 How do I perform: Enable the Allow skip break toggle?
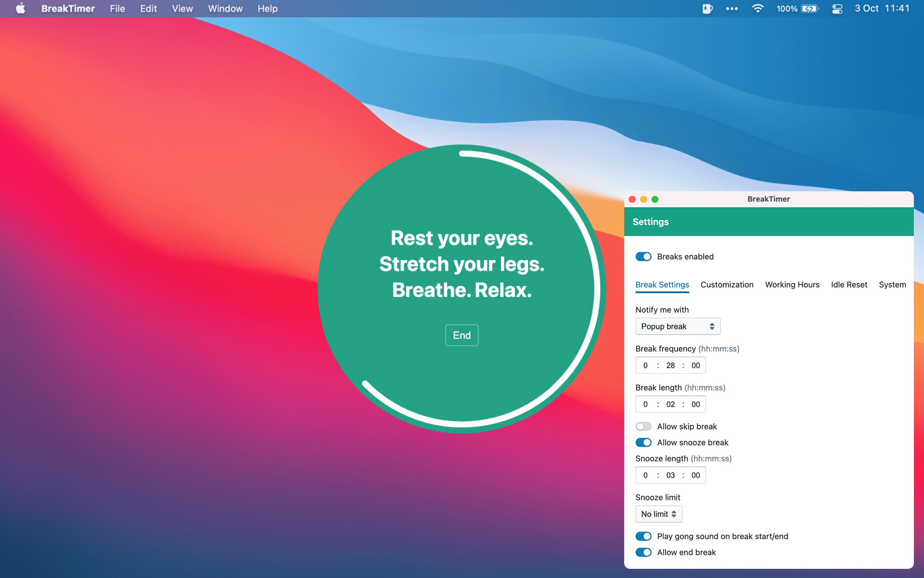[x=643, y=427]
